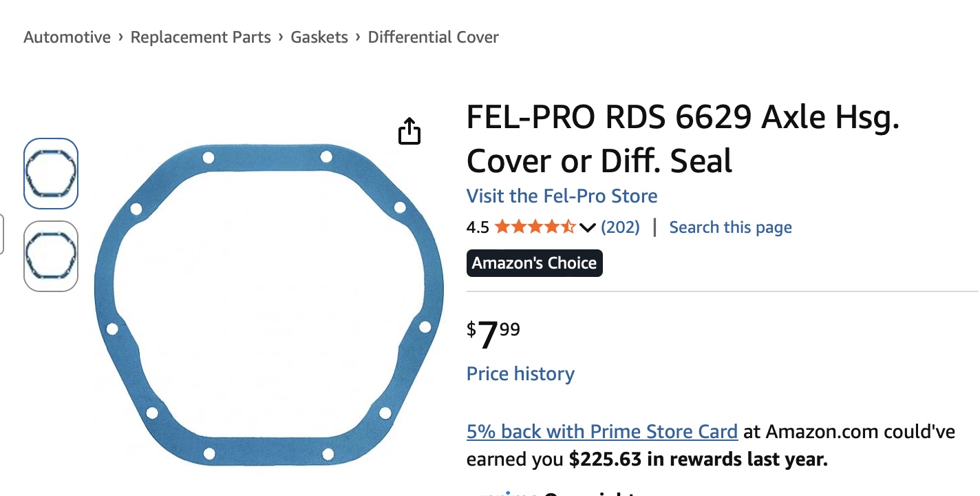Select the first gasket thumbnail
The height and width of the screenshot is (496, 980).
click(x=51, y=174)
